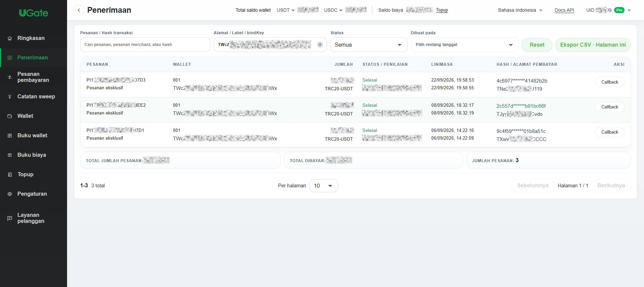Go to the Pesanan pembayaran page
644x287 pixels.
point(33,77)
